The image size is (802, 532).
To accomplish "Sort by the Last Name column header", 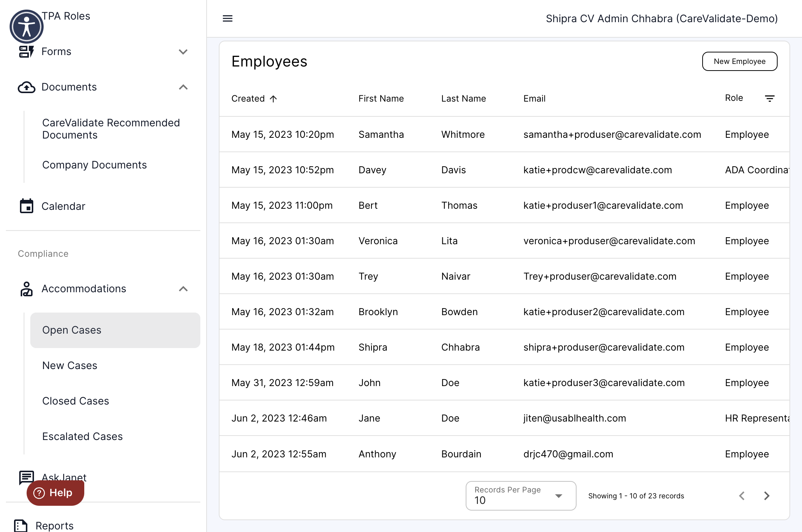I will click(463, 99).
